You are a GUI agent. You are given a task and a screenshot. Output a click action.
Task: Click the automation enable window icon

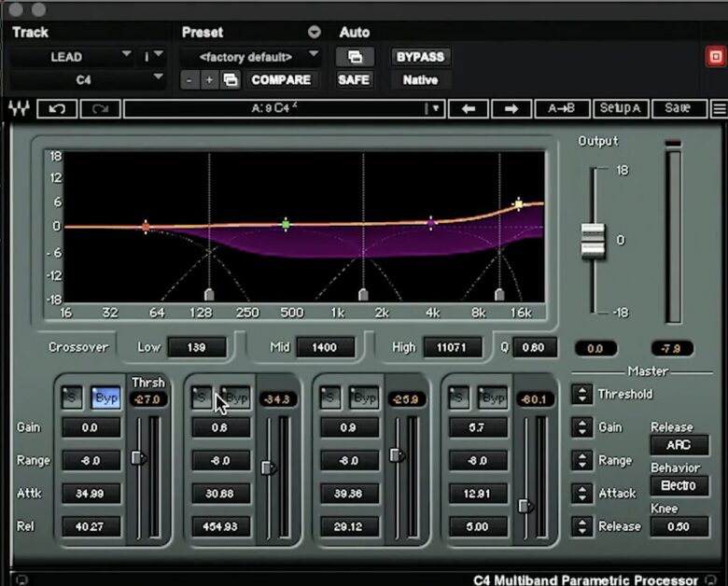point(355,57)
